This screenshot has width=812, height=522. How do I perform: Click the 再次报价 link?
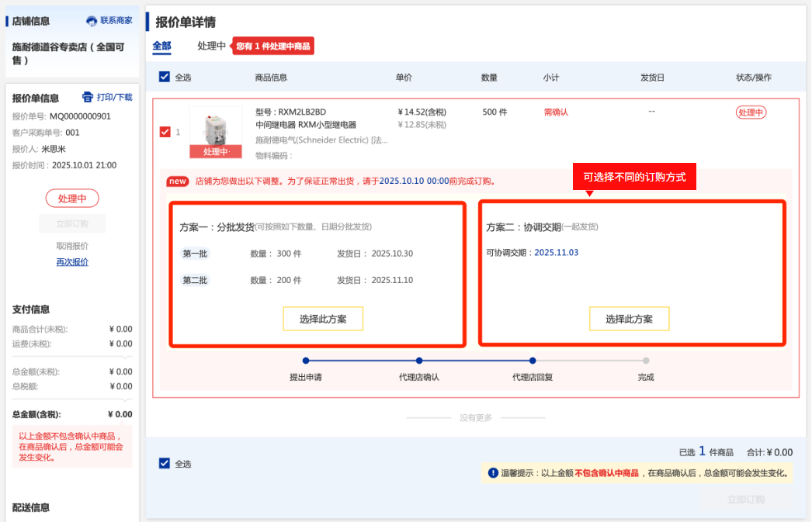(72, 262)
